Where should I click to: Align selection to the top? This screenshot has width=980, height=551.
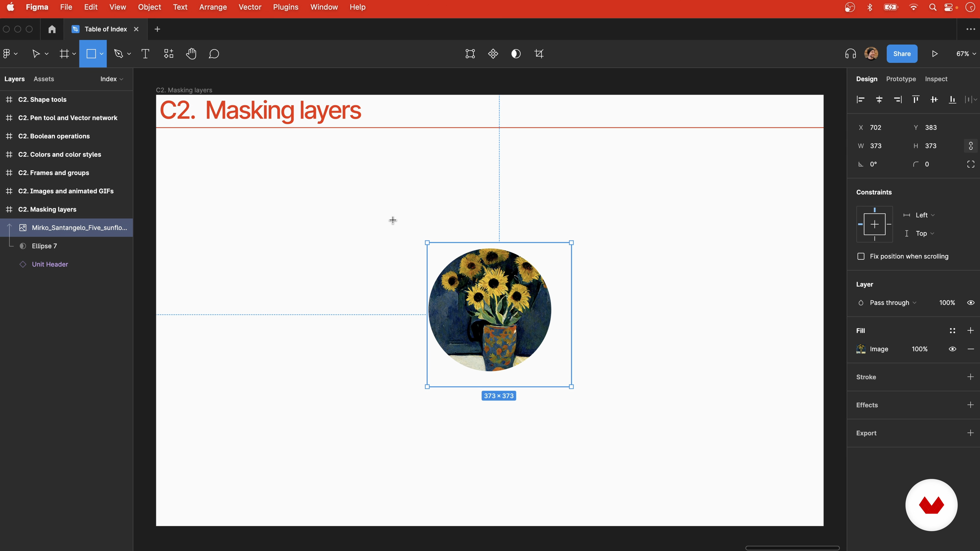(x=916, y=100)
